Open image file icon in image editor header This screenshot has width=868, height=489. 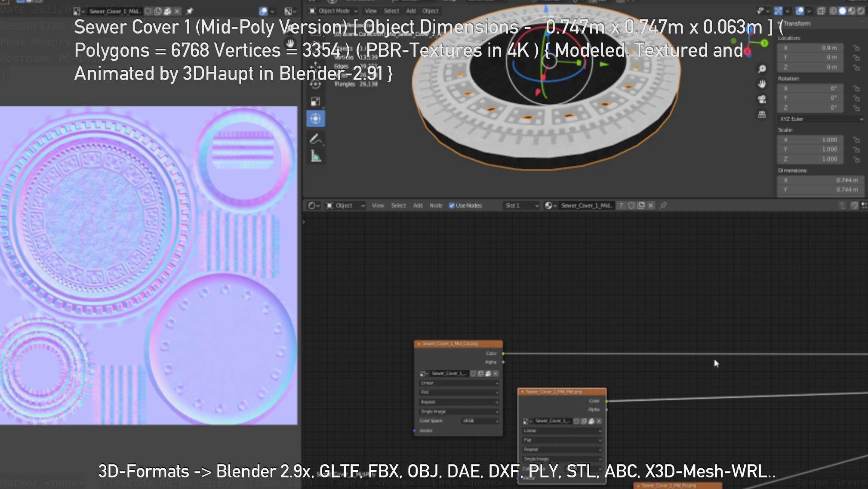click(x=167, y=11)
